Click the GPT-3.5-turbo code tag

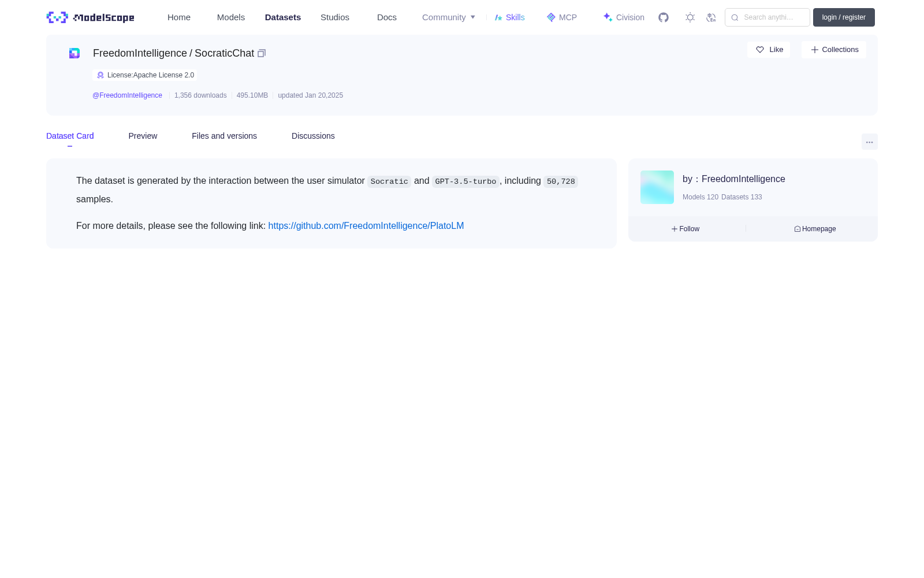tap(465, 181)
